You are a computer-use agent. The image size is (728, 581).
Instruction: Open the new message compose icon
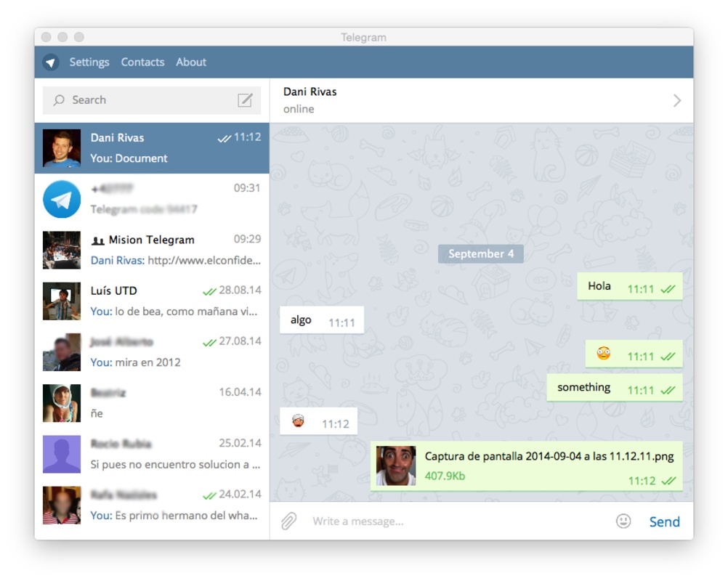(x=247, y=100)
